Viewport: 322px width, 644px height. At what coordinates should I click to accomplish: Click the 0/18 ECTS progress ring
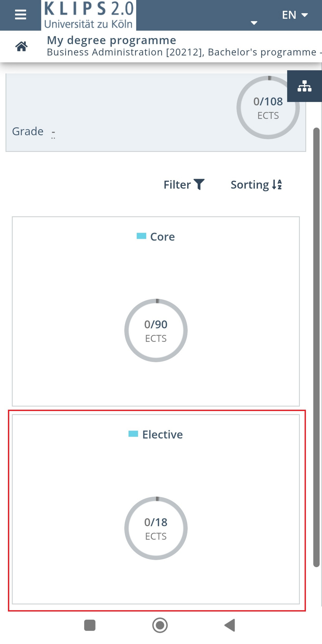pos(156,528)
